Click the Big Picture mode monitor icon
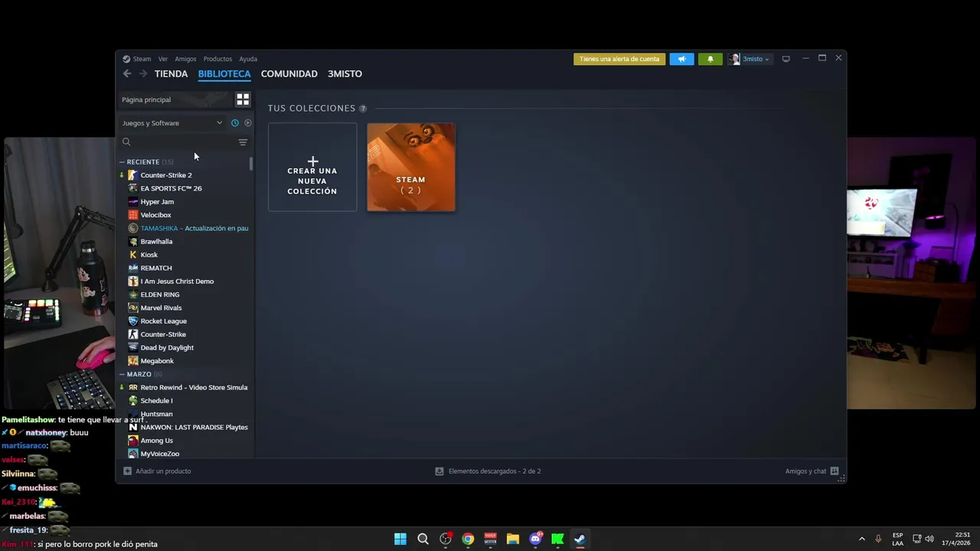980x551 pixels. click(x=786, y=59)
